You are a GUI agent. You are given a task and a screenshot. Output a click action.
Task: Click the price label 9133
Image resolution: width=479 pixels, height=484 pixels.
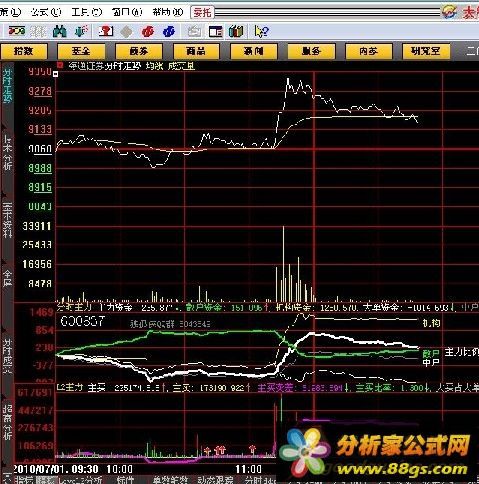(x=40, y=129)
